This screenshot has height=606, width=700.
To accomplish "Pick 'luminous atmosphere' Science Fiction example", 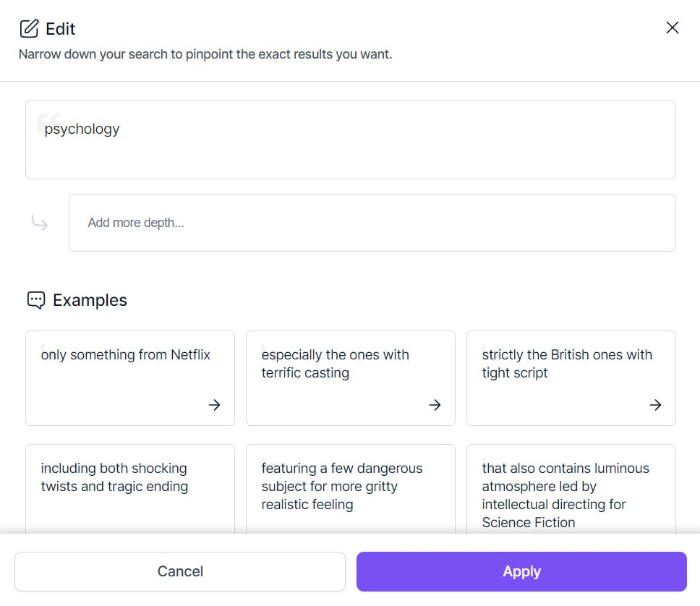I will 565,495.
